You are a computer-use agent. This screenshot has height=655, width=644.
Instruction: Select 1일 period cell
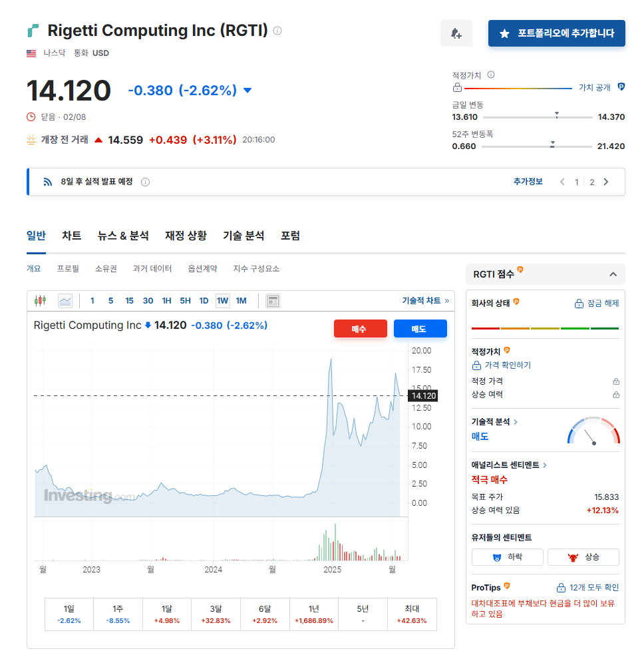(69, 614)
